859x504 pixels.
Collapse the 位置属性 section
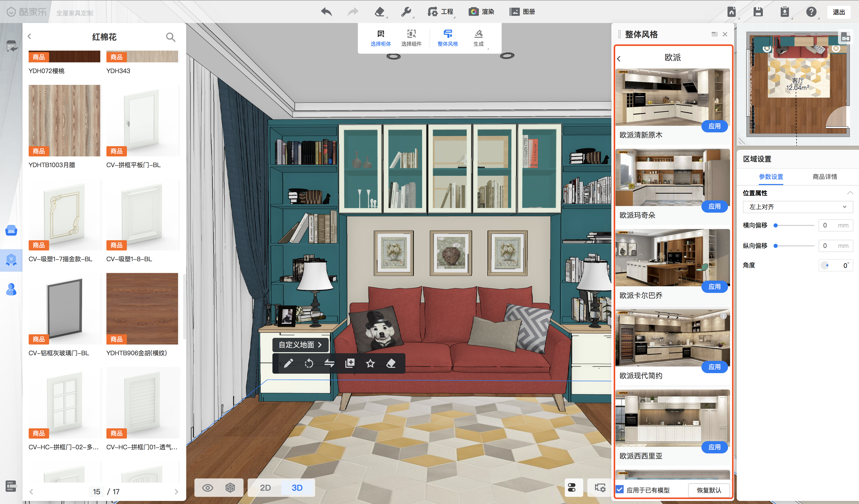(x=850, y=193)
